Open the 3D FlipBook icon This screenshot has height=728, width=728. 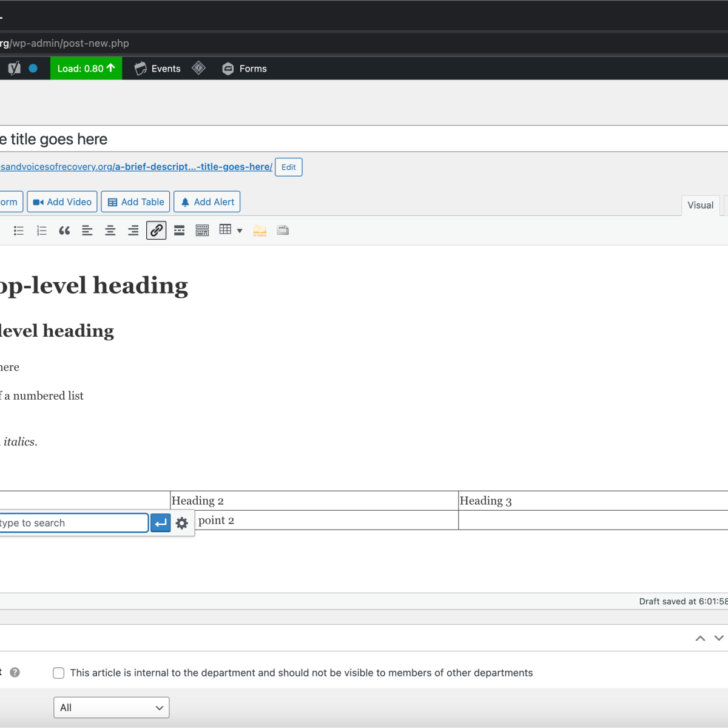click(x=260, y=231)
